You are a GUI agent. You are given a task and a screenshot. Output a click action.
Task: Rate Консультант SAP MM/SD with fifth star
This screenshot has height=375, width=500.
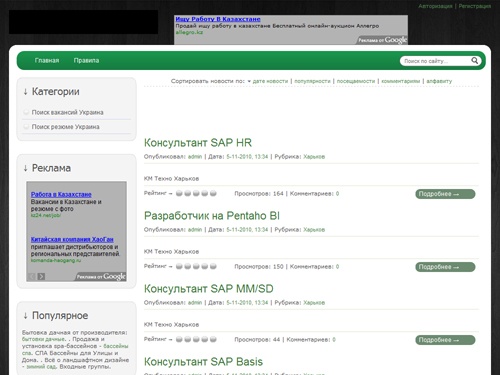point(213,339)
